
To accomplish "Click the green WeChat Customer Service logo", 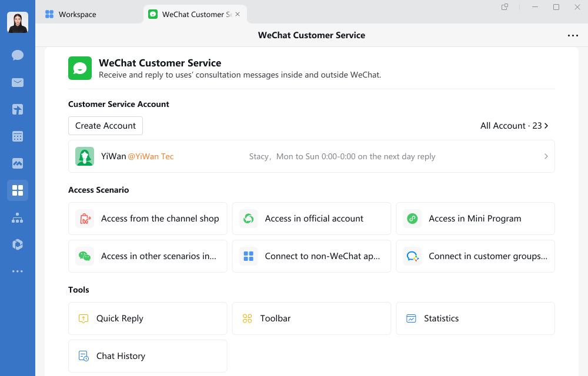I will click(x=80, y=68).
